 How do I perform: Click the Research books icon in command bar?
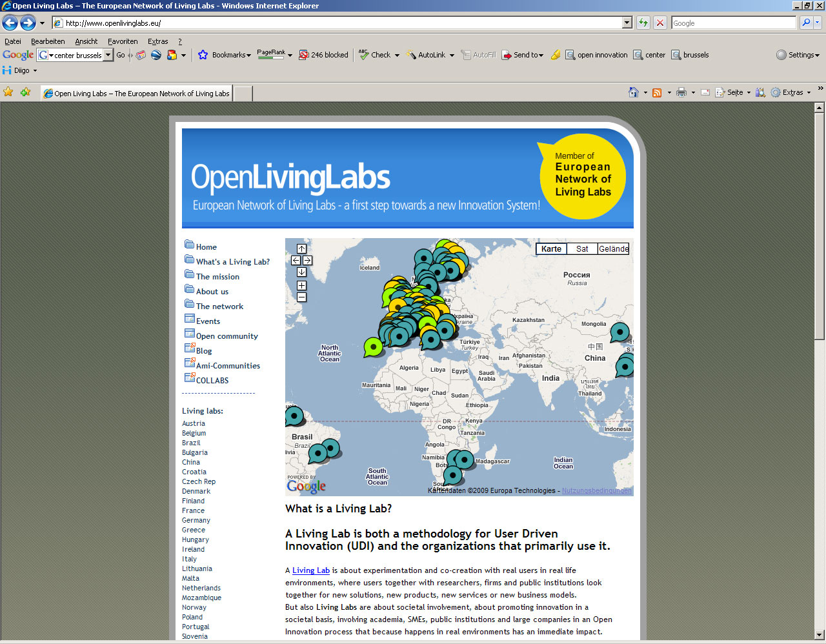click(761, 92)
